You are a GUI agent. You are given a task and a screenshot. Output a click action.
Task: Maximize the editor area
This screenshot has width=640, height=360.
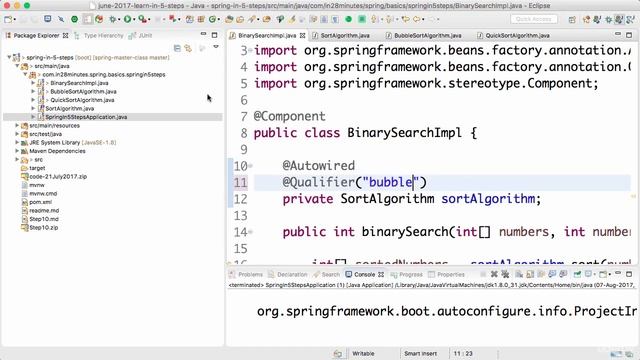point(629,35)
